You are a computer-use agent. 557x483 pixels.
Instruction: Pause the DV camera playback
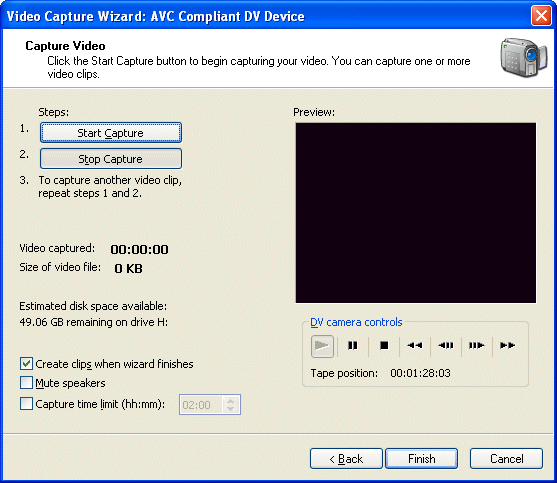[x=353, y=346]
